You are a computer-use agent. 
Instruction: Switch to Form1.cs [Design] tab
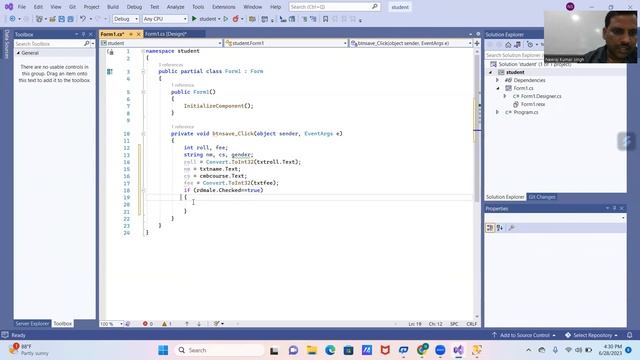(166, 34)
